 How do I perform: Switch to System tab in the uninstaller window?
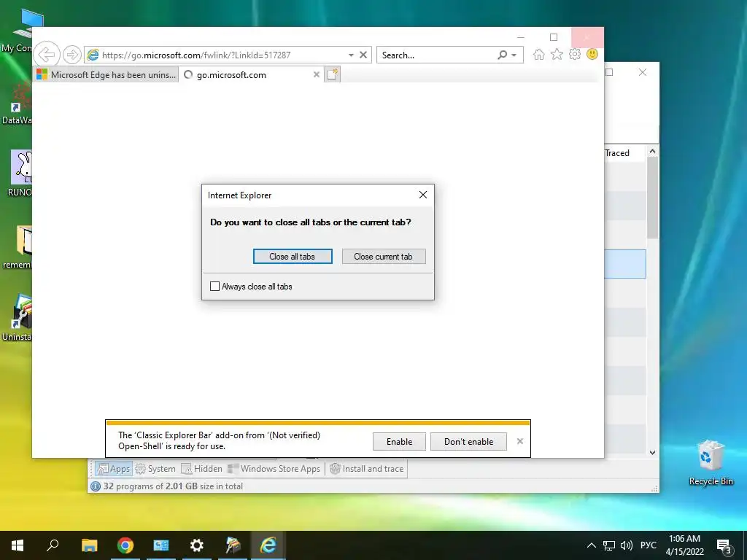tap(156, 469)
